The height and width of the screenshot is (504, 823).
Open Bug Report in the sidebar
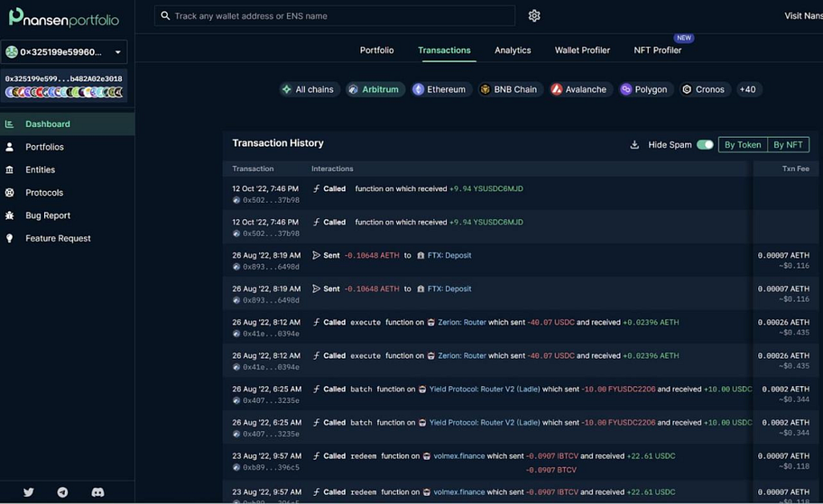point(67,215)
